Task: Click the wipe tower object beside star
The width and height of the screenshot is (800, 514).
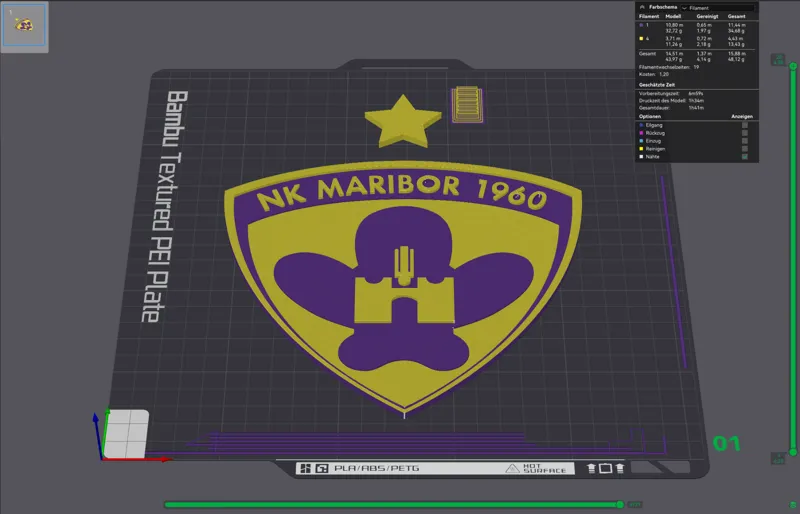Action: point(467,104)
